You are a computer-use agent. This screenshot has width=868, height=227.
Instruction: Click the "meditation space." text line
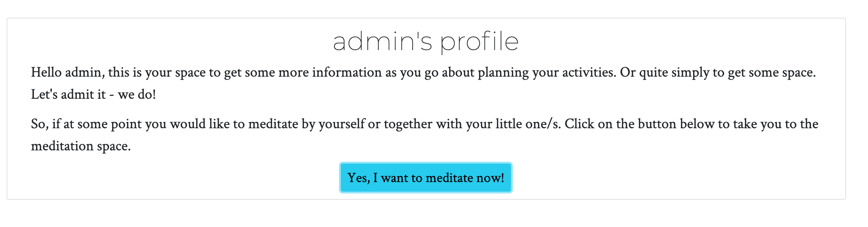click(x=81, y=146)
